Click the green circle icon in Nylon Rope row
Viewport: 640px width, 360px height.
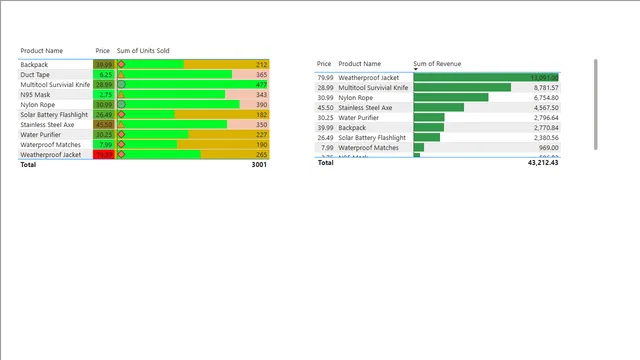pos(121,104)
